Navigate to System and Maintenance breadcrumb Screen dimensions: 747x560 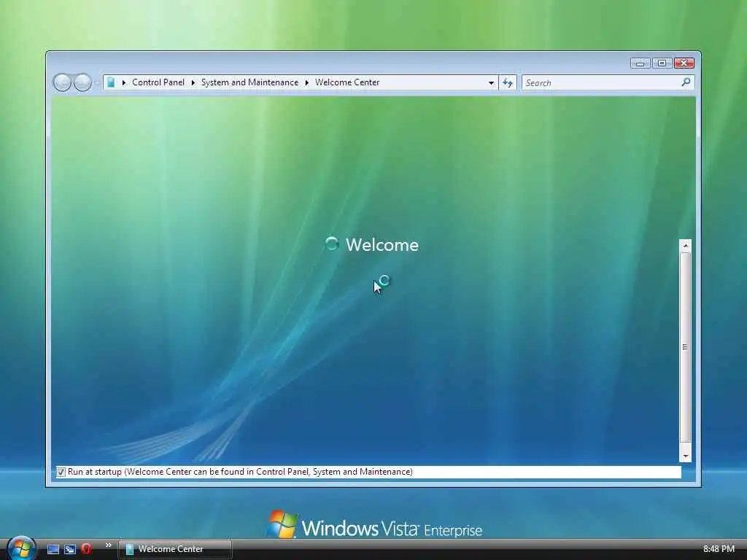click(249, 82)
